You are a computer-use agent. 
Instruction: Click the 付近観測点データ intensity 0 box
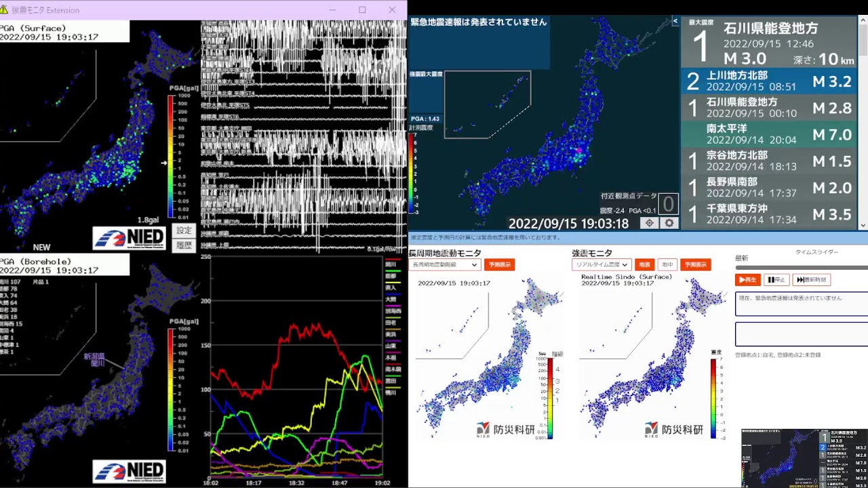pos(669,204)
